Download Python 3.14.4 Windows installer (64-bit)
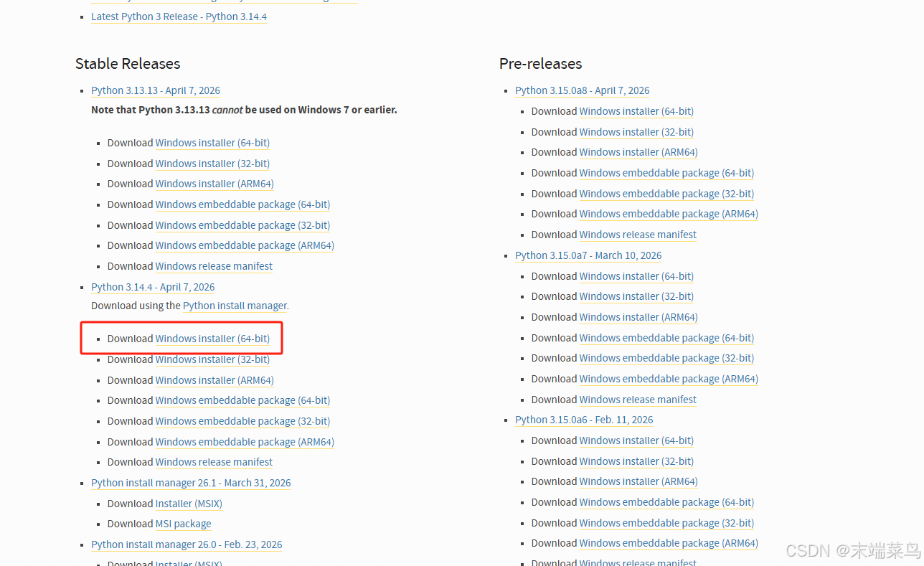 pyautogui.click(x=212, y=339)
